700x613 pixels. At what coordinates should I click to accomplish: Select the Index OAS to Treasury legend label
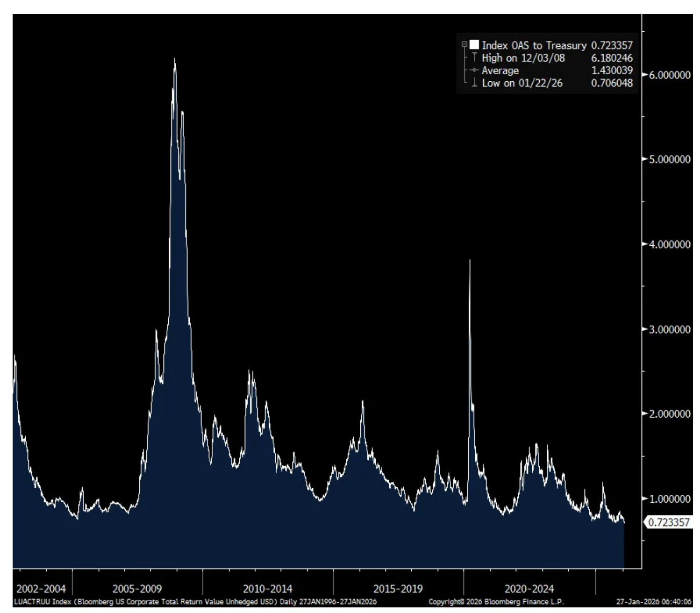534,45
